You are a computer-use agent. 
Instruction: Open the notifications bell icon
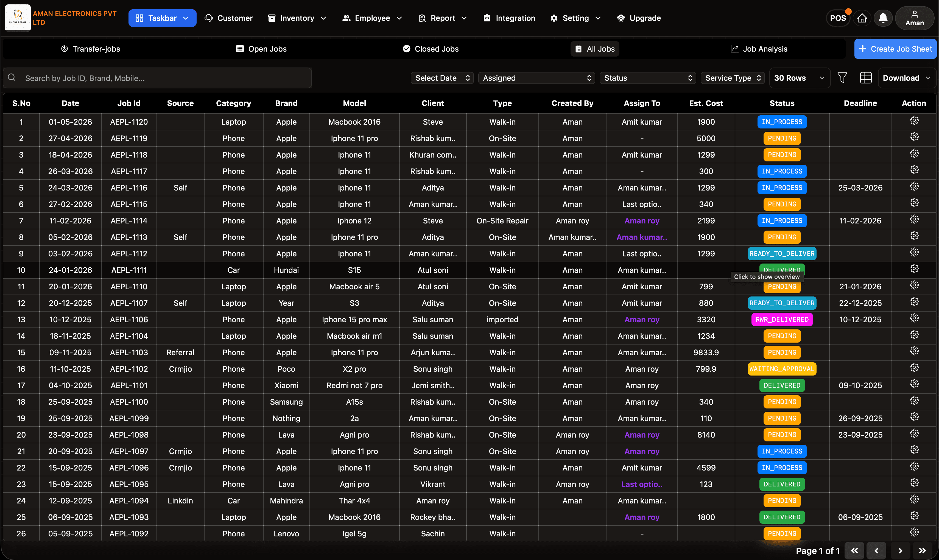(883, 18)
